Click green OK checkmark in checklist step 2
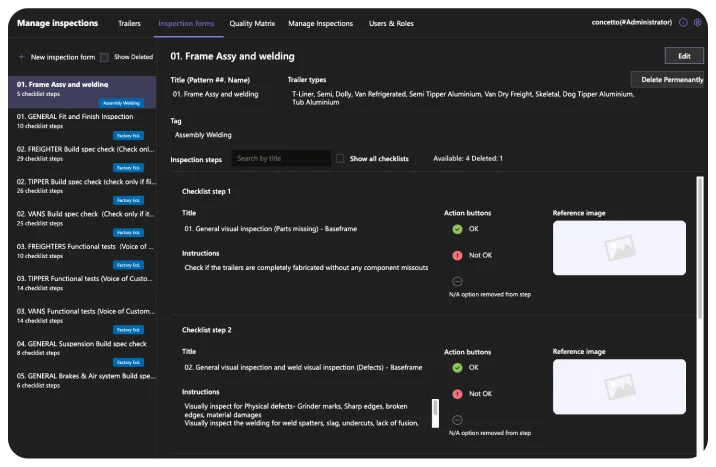 coord(457,367)
